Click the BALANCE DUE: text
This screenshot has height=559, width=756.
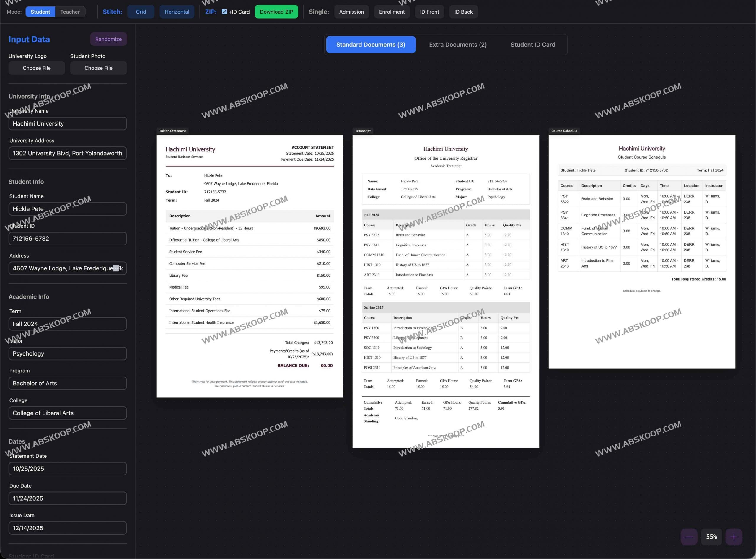293,366
